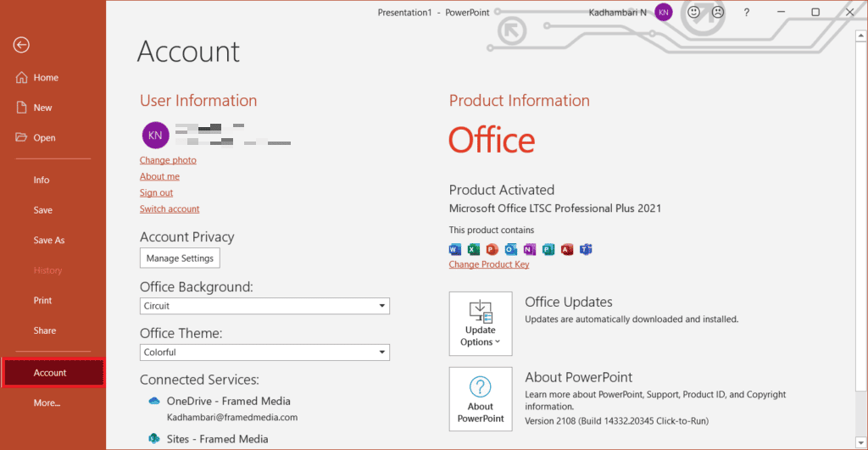Click the Microsoft Office LTSC Professional Plus 2021 text
868x450 pixels.
click(x=555, y=208)
